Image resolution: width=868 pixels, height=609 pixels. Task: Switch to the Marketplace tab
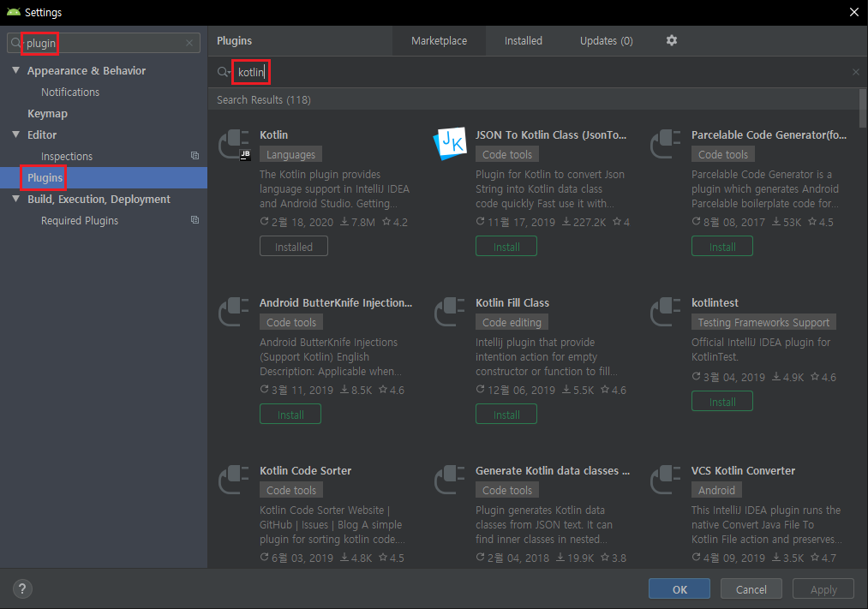coord(439,41)
